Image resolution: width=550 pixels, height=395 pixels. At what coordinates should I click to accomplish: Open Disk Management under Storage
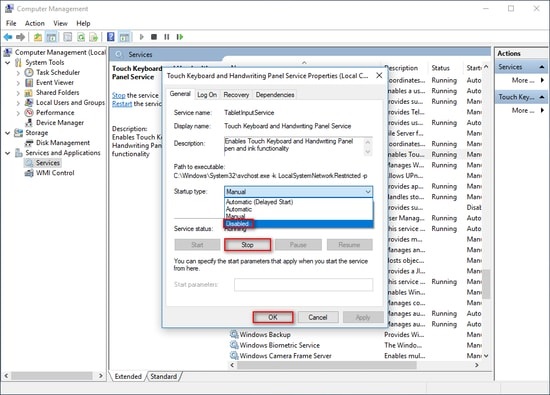63,143
